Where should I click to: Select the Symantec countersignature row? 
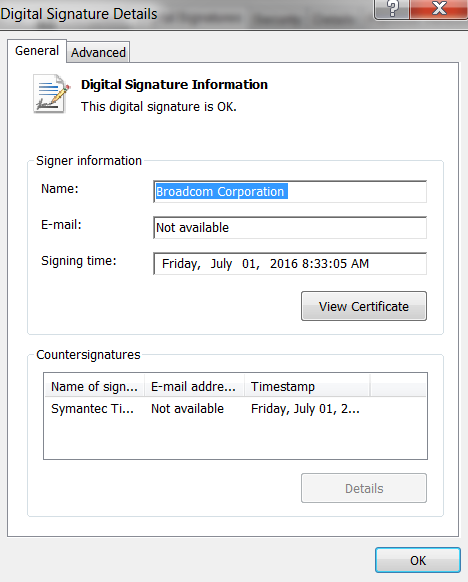click(x=235, y=409)
